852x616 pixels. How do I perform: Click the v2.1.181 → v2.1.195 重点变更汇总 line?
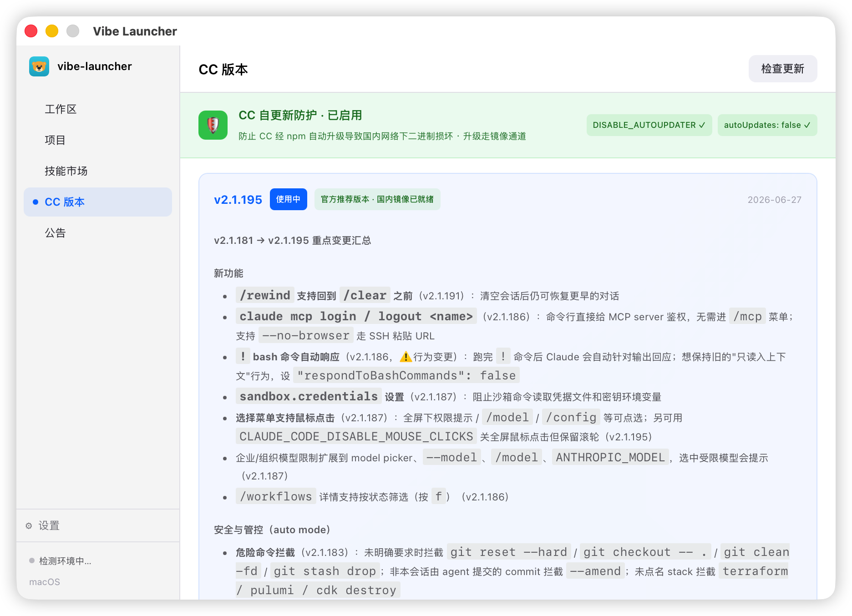(x=293, y=240)
